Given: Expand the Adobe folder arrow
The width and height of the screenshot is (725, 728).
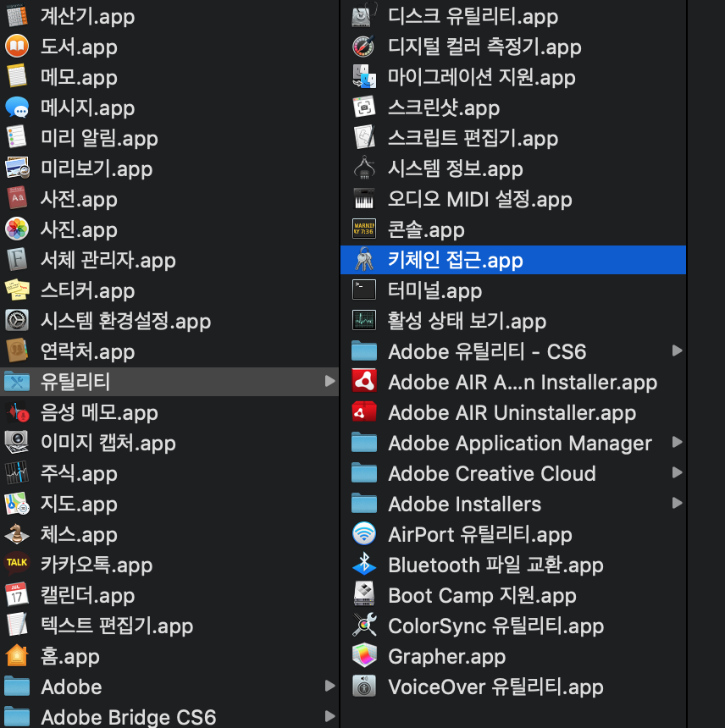Looking at the screenshot, I should point(329,687).
